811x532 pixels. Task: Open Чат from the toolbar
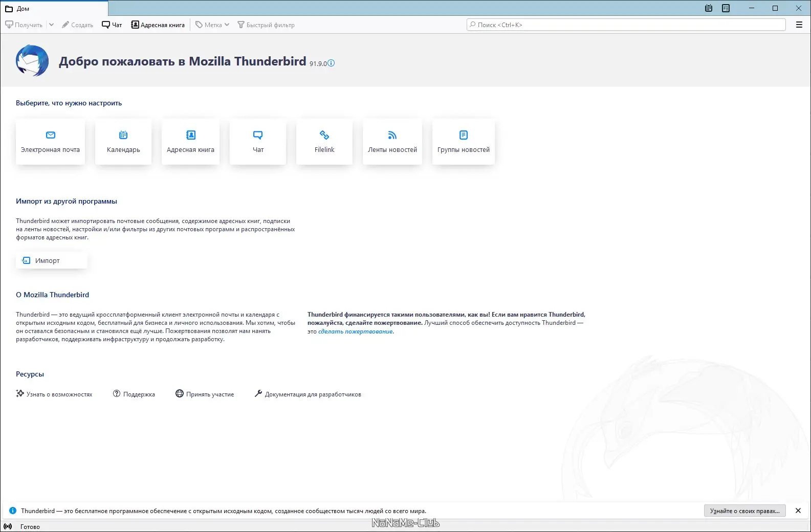[112, 25]
